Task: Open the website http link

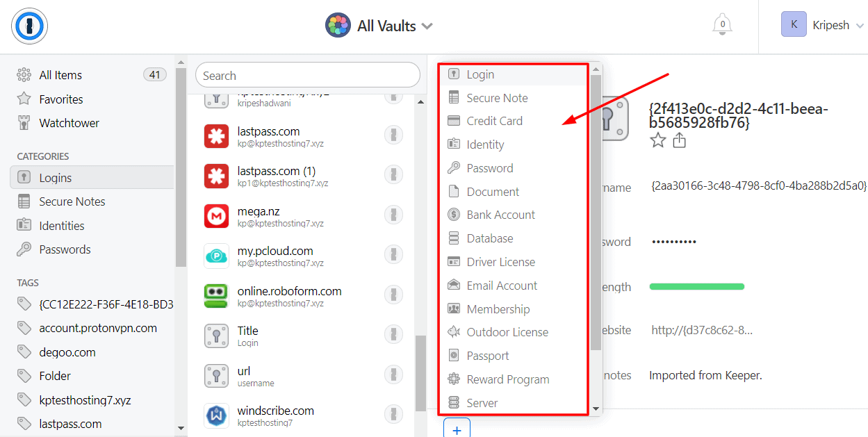Action: click(702, 330)
